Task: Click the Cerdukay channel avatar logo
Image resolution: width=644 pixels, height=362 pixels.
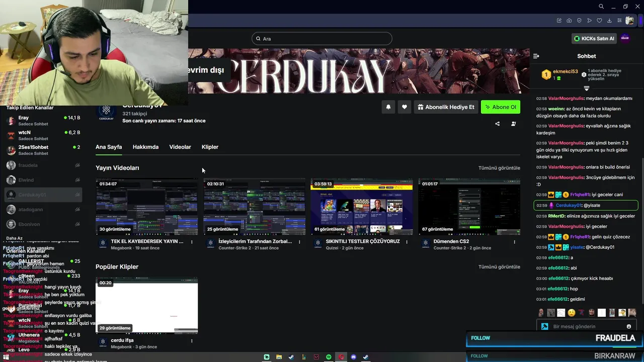Action: click(x=106, y=111)
